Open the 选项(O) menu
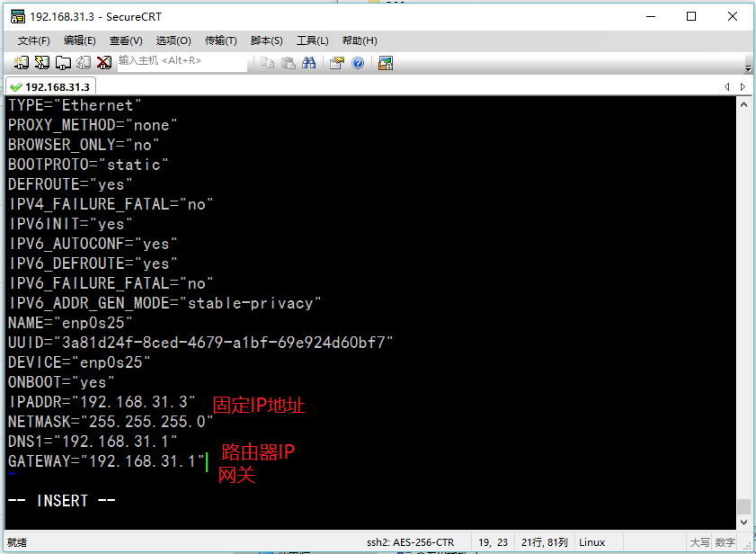 tap(173, 41)
